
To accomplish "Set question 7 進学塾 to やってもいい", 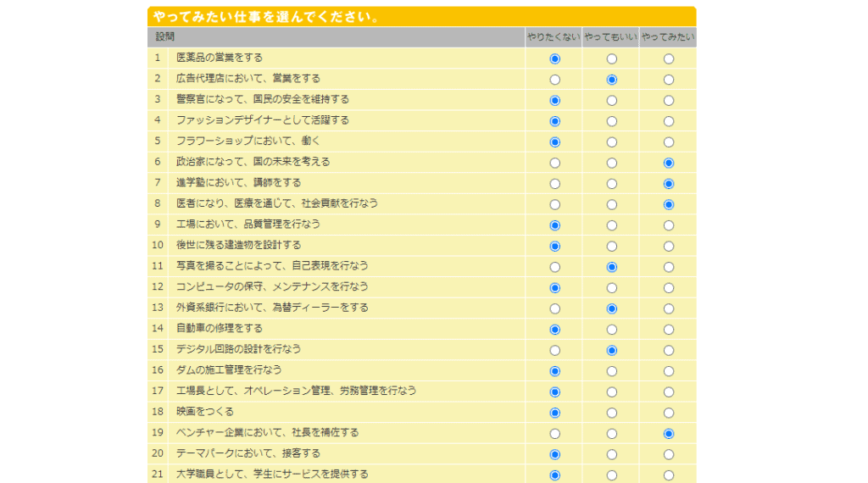I will (x=611, y=184).
